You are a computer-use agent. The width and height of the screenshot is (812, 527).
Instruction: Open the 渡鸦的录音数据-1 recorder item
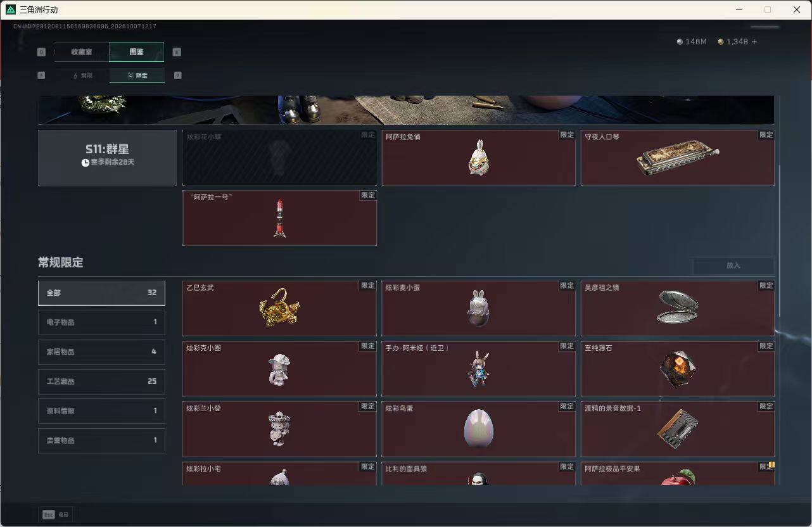click(x=677, y=429)
